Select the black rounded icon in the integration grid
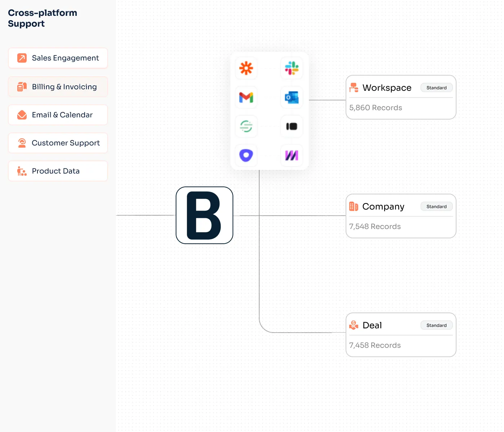Screen dimensions: 504x432 pos(292,127)
